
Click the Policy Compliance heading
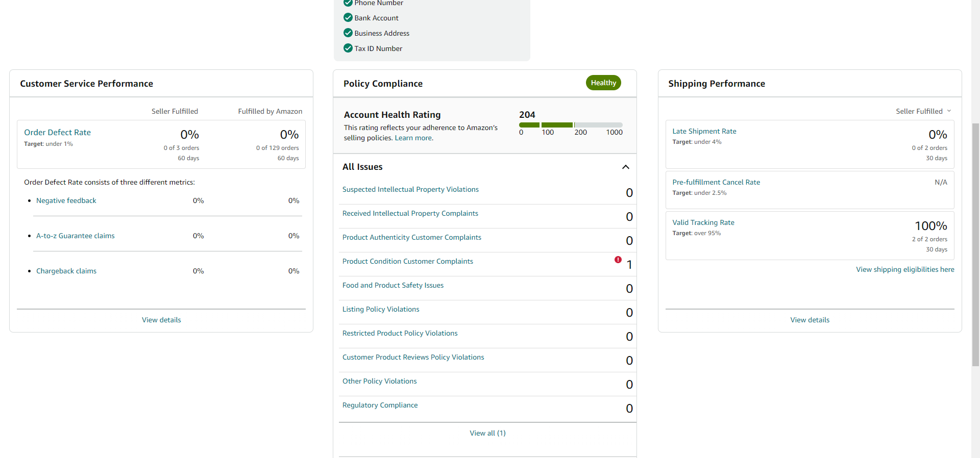[x=383, y=84]
